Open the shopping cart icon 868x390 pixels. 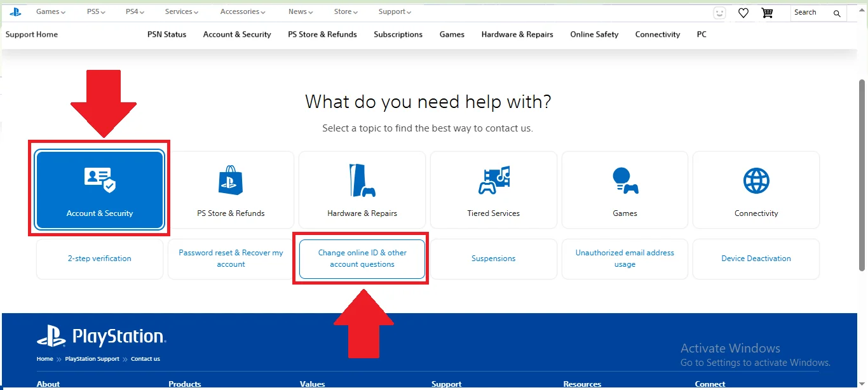[767, 13]
